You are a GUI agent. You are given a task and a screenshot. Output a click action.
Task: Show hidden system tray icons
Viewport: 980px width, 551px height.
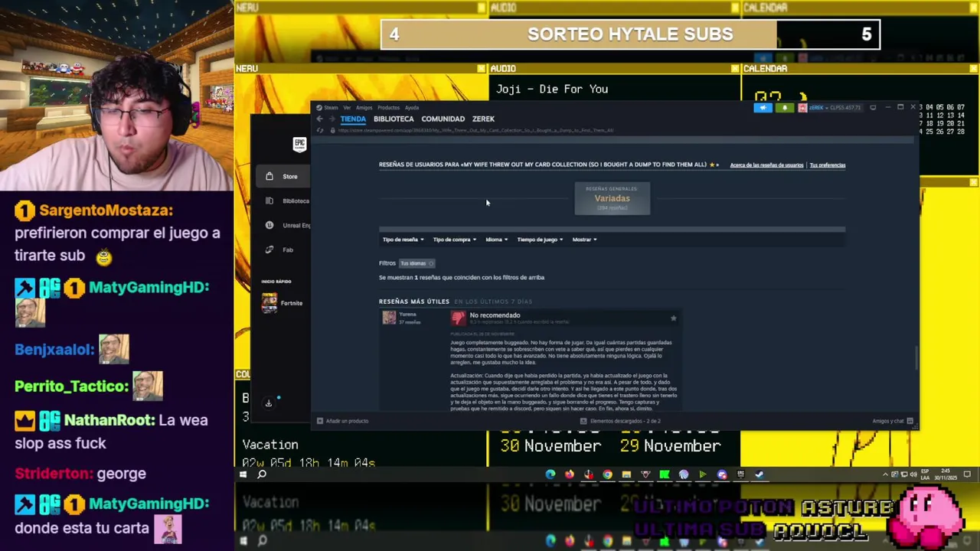[886, 474]
